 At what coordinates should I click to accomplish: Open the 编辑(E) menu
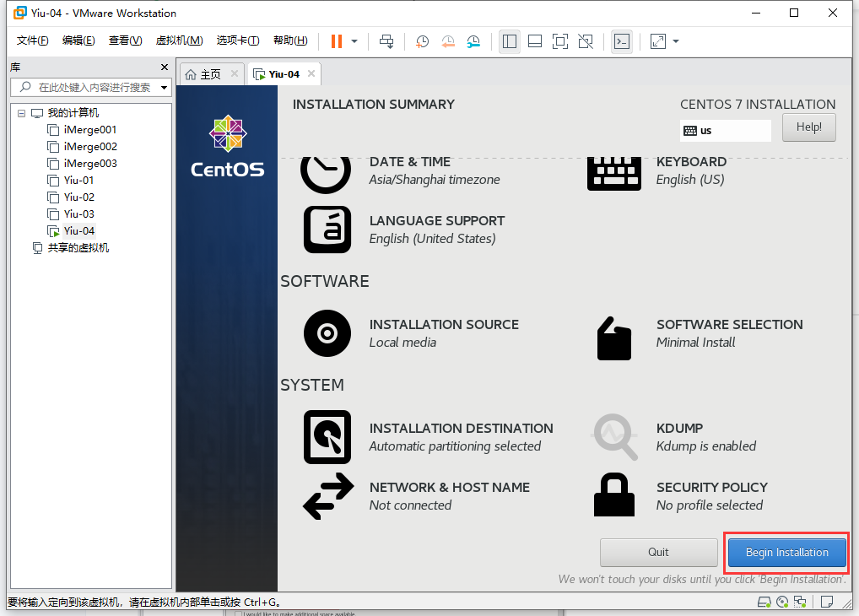[78, 41]
